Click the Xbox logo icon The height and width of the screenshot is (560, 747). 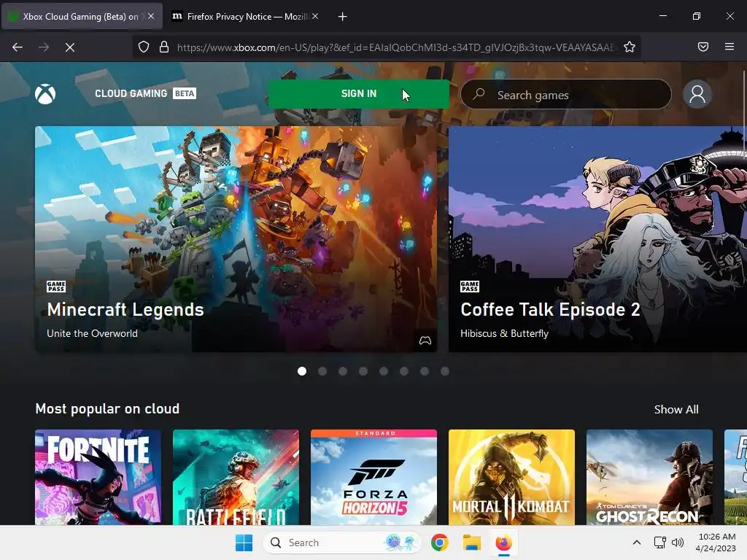(x=45, y=94)
